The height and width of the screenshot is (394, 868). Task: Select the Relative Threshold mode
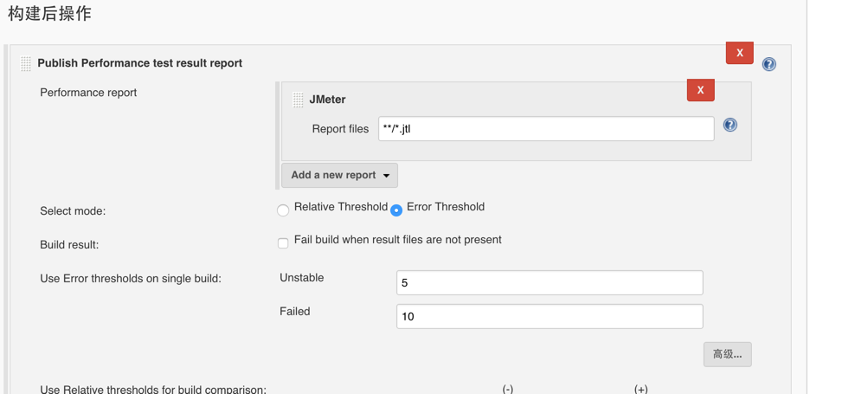pos(283,210)
